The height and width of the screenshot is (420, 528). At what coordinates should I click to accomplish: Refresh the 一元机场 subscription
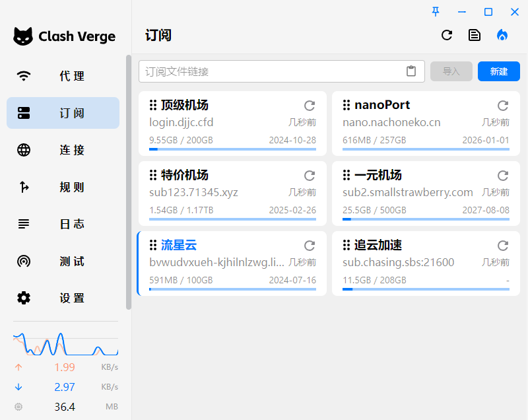coord(503,176)
